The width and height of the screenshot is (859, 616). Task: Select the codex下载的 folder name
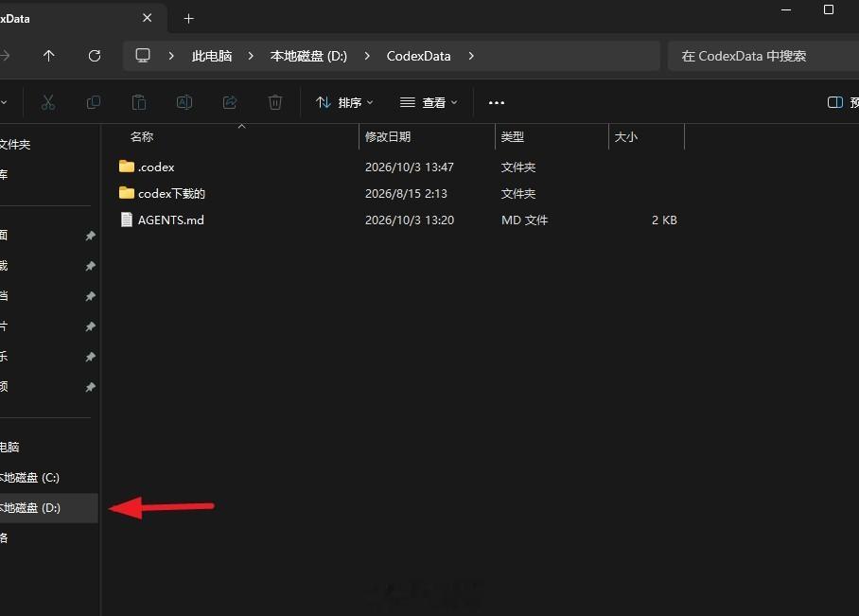pyautogui.click(x=171, y=193)
